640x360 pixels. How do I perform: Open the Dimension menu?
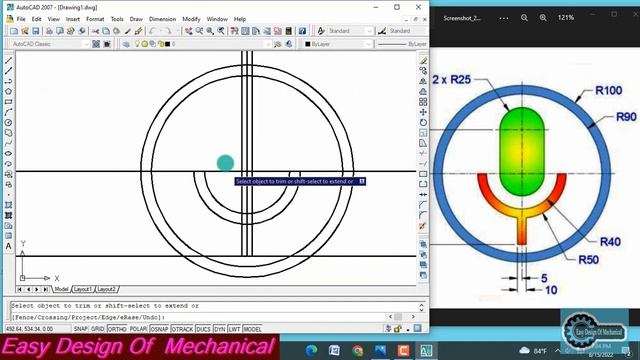pyautogui.click(x=162, y=19)
